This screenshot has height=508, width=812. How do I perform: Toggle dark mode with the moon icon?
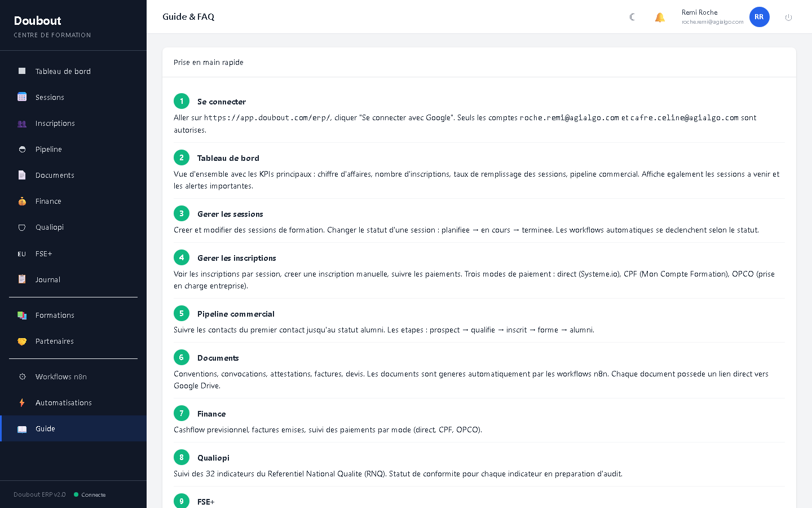[x=632, y=17]
